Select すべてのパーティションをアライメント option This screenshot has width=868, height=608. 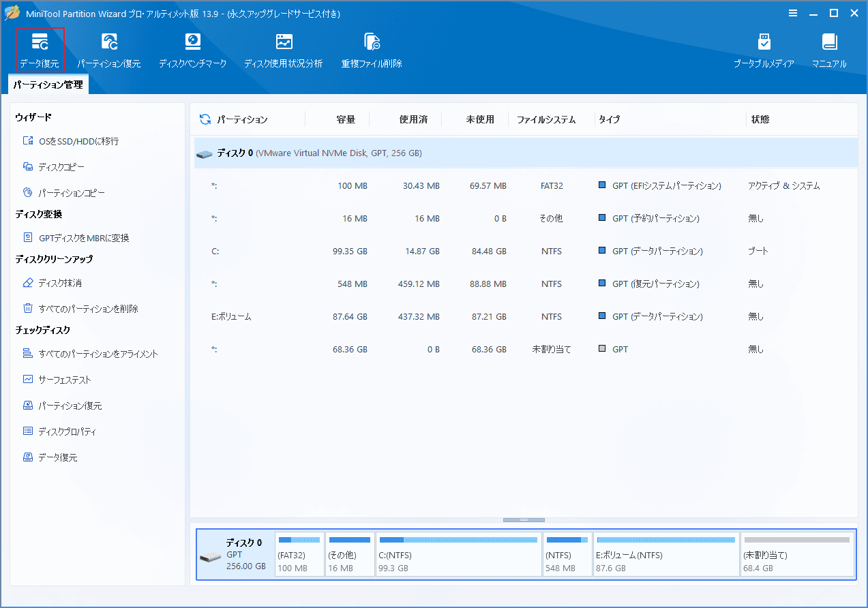[x=90, y=354]
